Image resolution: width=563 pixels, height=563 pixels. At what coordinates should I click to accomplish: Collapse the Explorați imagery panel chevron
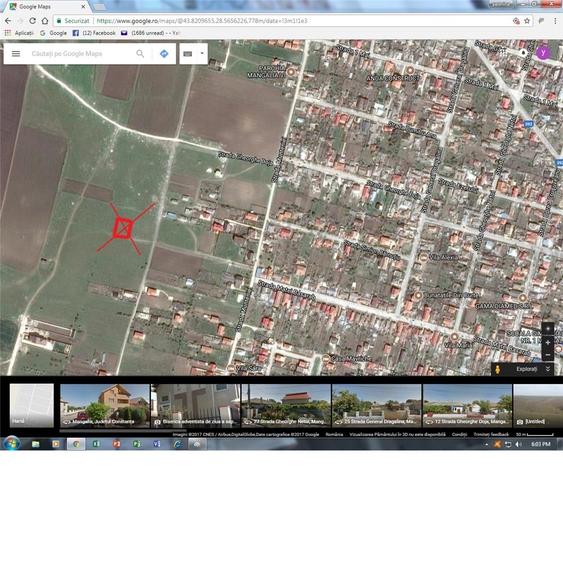coord(548,369)
